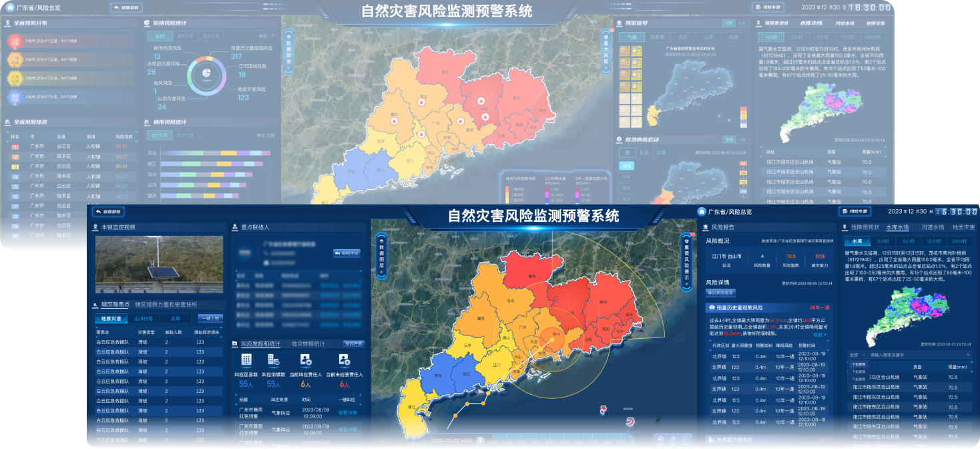Toggle the 防汛 response type filter
Screen dimensions: 980x449
[627, 166]
